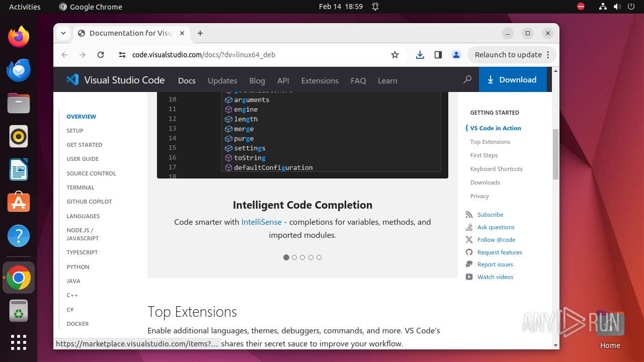This screenshot has height=362, width=644.
Task: Open Setup in docs sidebar
Action: pos(75,131)
